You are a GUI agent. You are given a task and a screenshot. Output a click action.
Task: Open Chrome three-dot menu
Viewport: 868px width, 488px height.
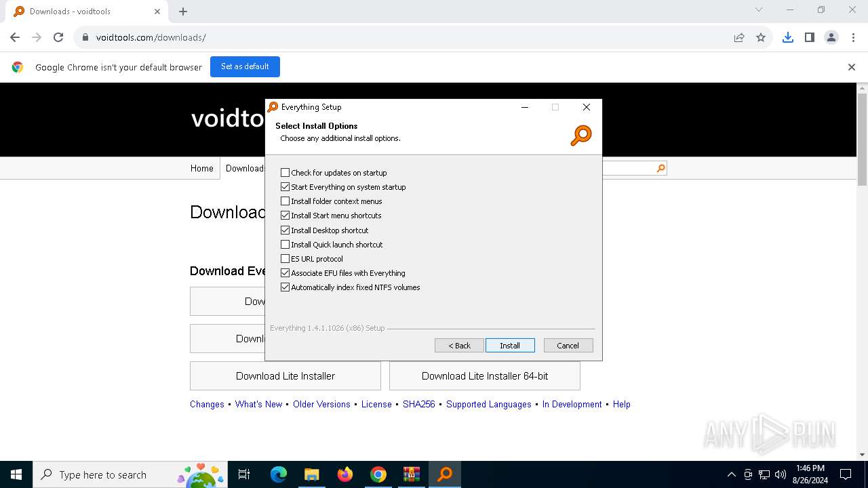pyautogui.click(x=852, y=37)
